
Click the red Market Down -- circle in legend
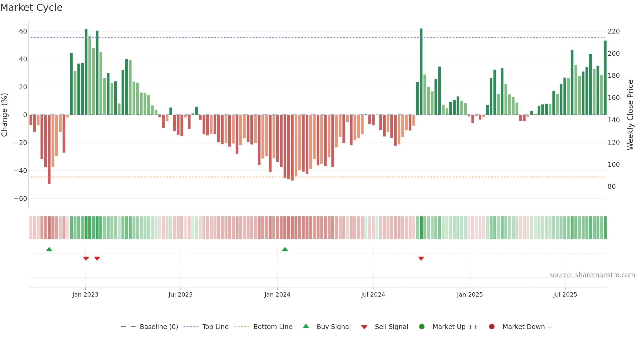(492, 327)
